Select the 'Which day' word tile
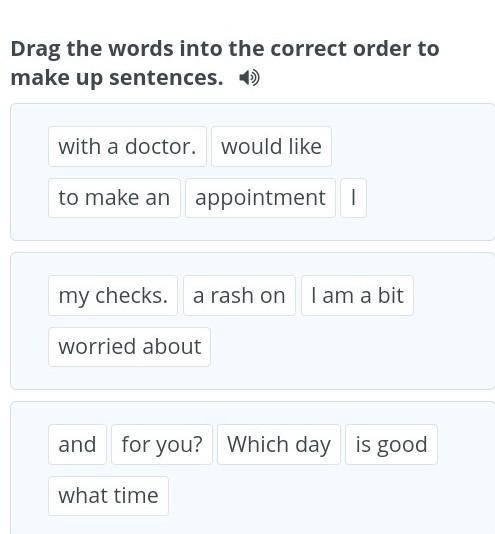Image resolution: width=495 pixels, height=534 pixels. tap(279, 444)
